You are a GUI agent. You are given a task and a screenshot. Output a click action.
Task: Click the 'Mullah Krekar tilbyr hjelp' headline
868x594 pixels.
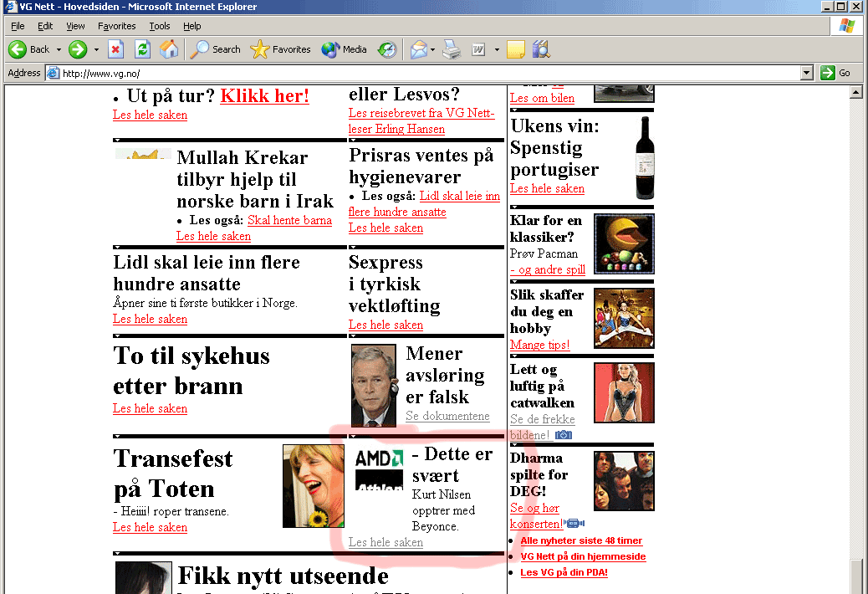(255, 179)
